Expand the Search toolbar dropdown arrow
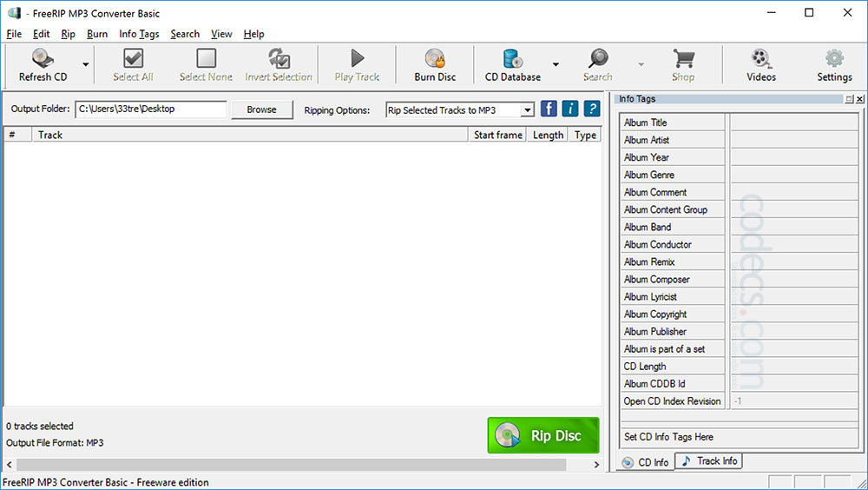This screenshot has height=490, width=868. point(641,64)
